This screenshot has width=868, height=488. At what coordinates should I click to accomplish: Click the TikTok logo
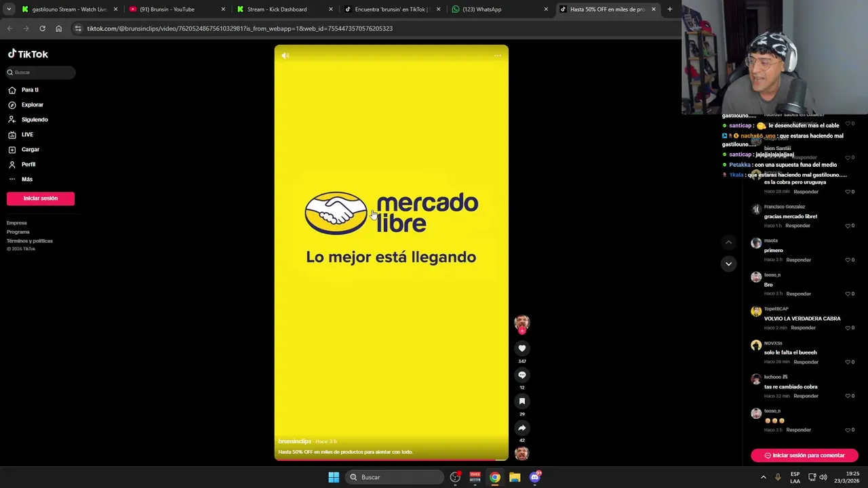point(28,54)
